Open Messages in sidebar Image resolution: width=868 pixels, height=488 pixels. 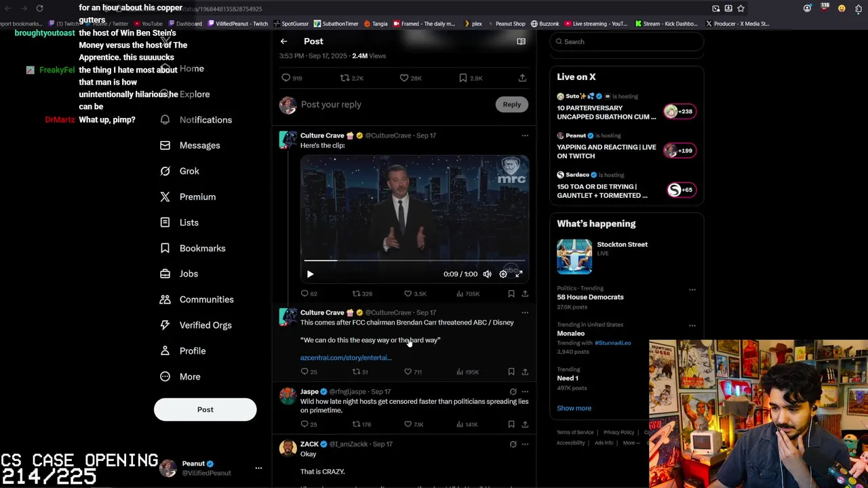[190, 146]
